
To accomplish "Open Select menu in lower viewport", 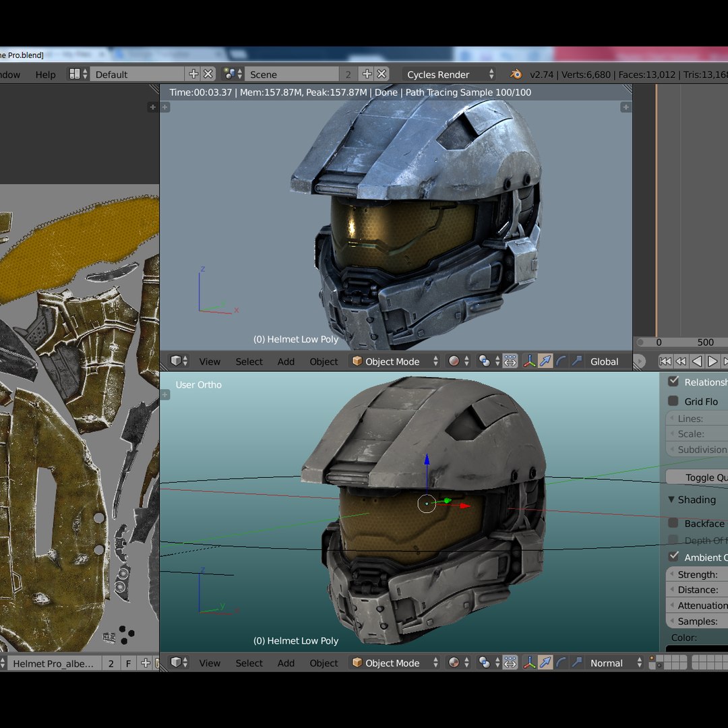I will [249, 663].
